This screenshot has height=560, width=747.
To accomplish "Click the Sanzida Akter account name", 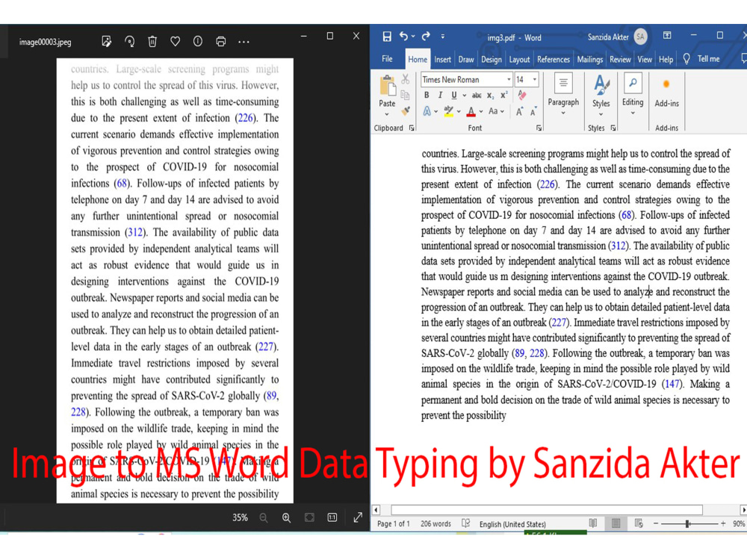I will [608, 37].
